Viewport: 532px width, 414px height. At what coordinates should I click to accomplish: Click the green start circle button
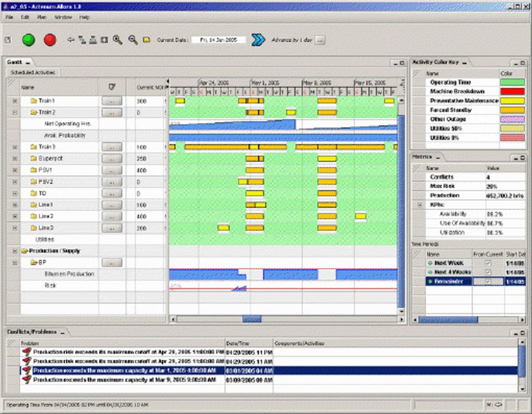point(28,40)
